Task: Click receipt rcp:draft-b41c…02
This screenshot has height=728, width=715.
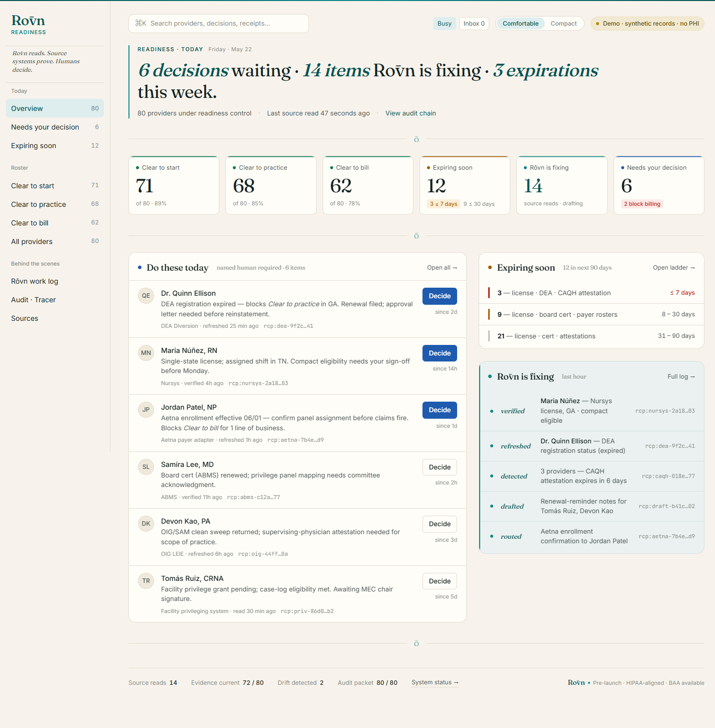Action: [667, 506]
